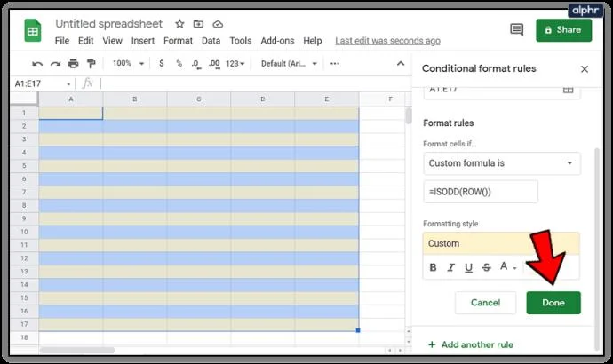Check cloud save status icon
Screen dimensions: 613x364
218,24
